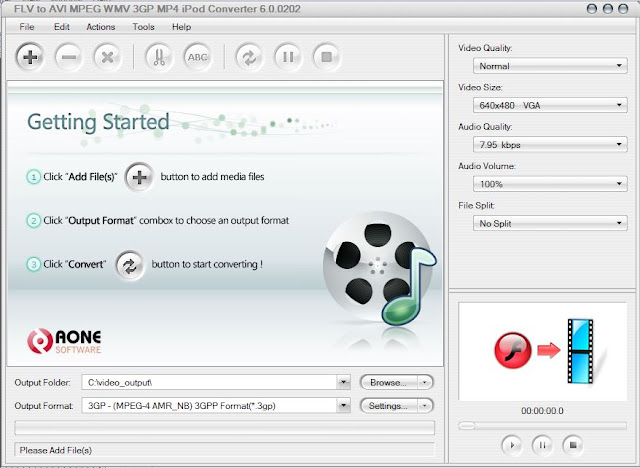Click the "Please Add File(s)" status text
The width and height of the screenshot is (640, 468).
click(56, 450)
